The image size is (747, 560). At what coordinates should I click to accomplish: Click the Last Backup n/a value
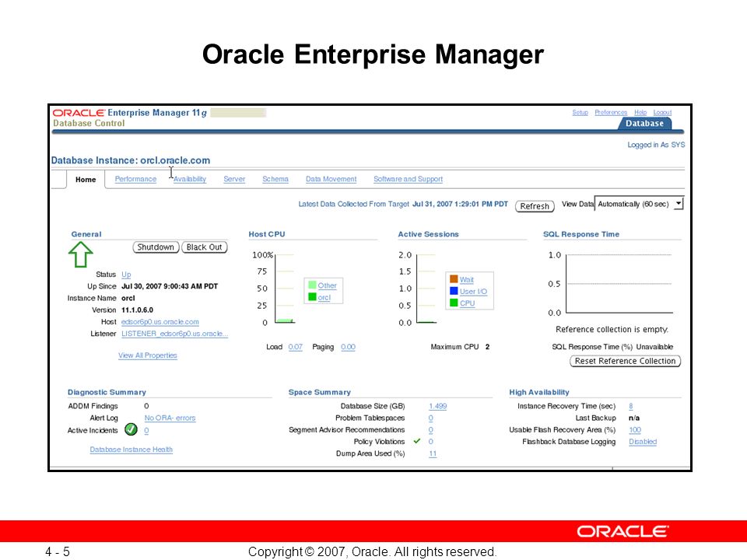point(634,418)
